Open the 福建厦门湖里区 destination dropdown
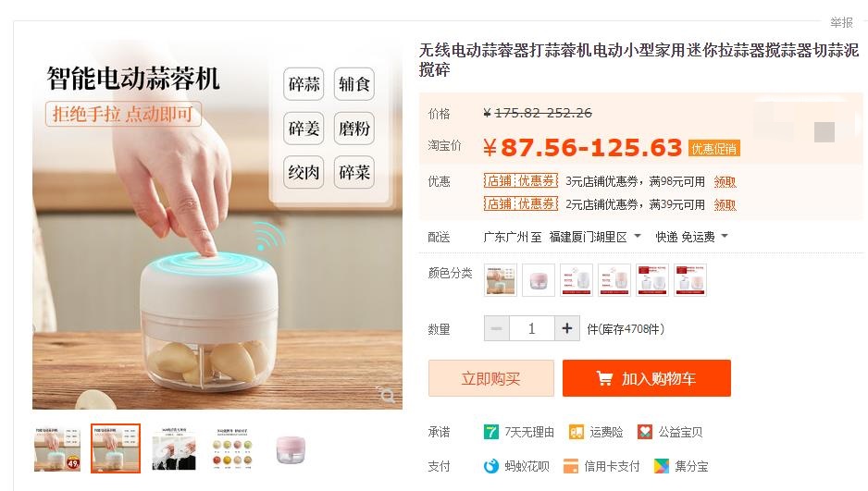 click(x=595, y=237)
